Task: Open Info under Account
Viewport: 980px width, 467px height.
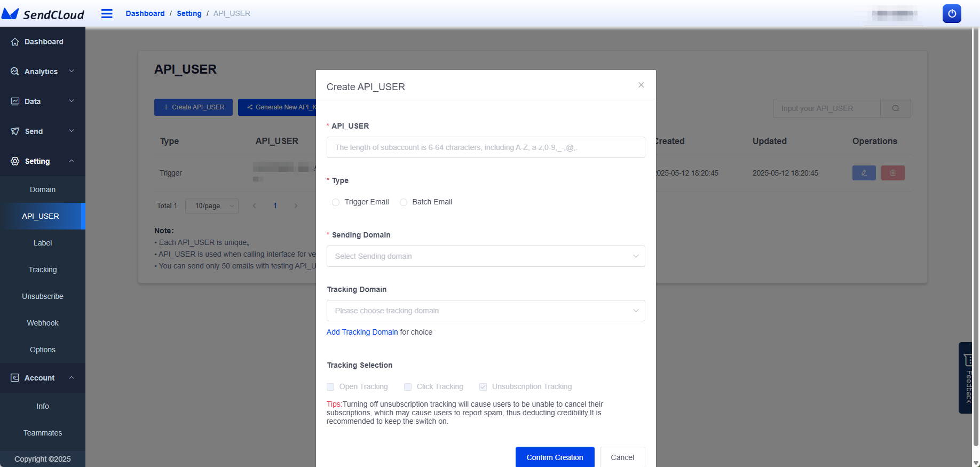Action: 43,406
